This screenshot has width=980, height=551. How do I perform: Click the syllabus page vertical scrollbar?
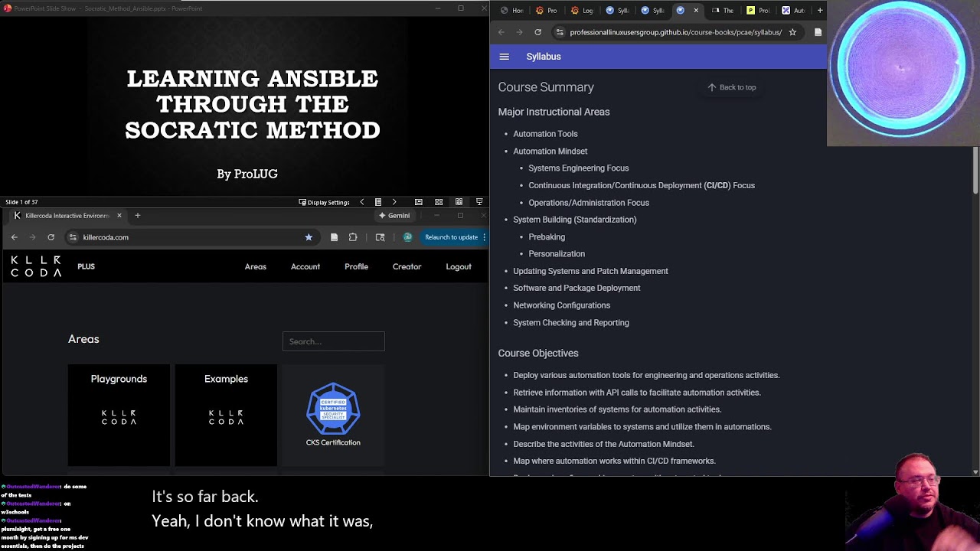coord(975,170)
